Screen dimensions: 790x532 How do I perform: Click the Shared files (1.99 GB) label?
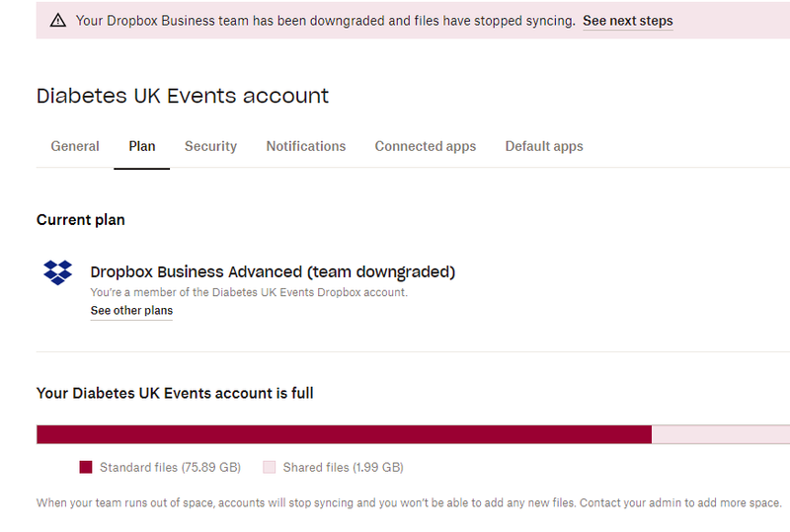pos(343,467)
